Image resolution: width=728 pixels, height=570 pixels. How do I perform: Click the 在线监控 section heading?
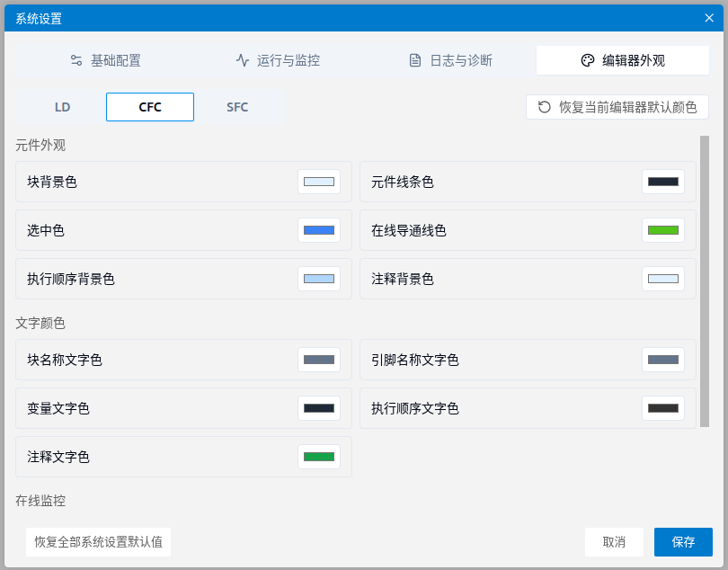(x=40, y=501)
